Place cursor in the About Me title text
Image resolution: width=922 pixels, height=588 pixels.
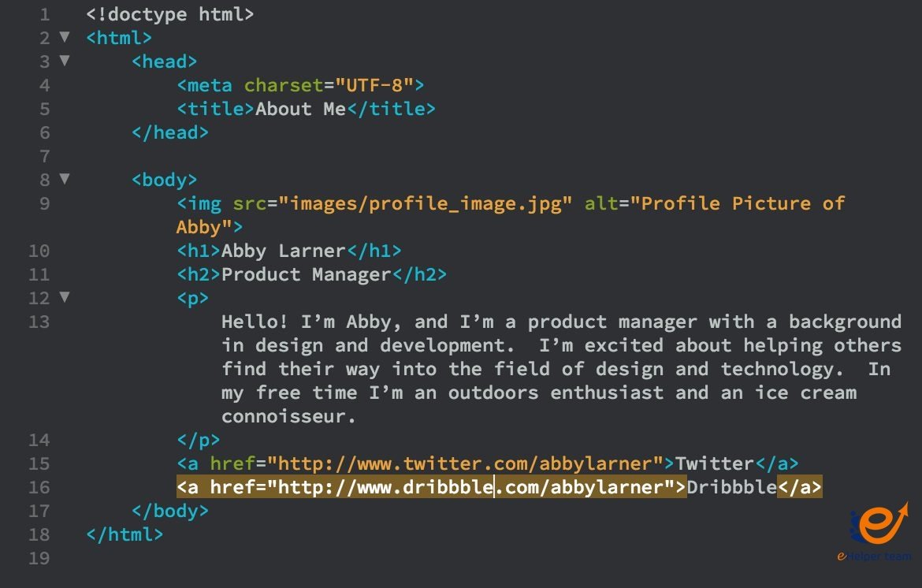(x=300, y=109)
